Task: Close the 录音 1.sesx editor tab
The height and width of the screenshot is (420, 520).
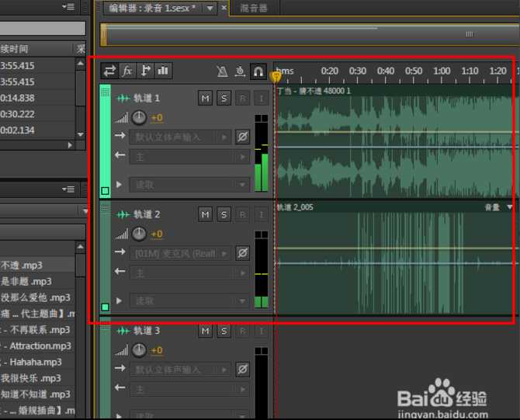Action: coord(224,7)
